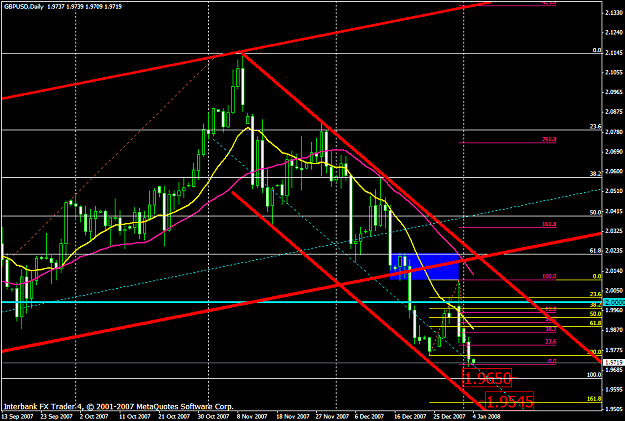Click the 2.0140 price axis label
This screenshot has width=625, height=421.
pos(614,271)
